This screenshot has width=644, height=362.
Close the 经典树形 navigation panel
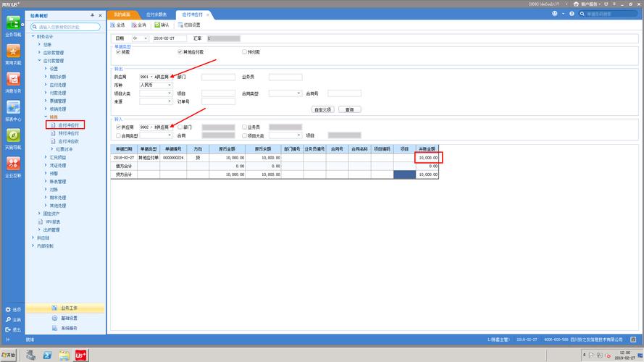click(100, 15)
